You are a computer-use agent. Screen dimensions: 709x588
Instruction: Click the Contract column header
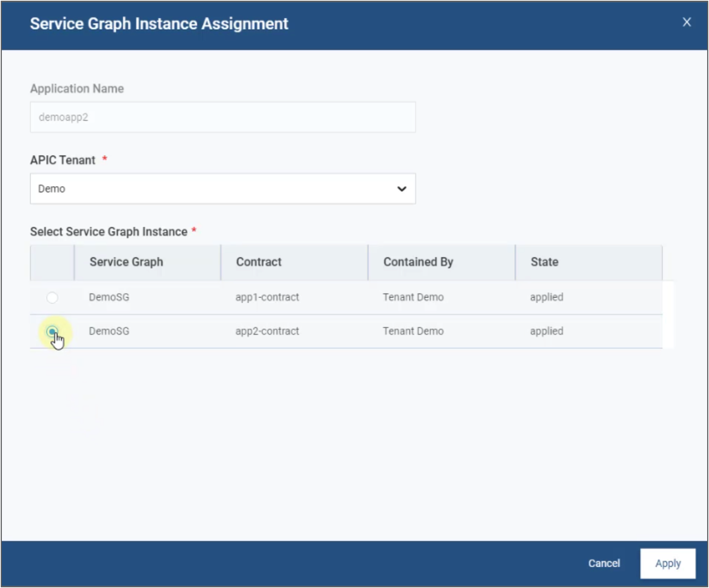coord(295,262)
